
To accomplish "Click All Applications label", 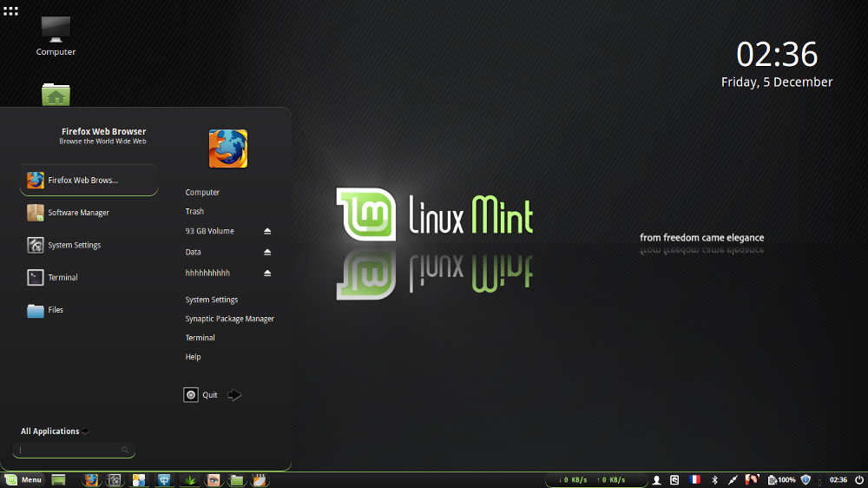I will click(x=49, y=431).
